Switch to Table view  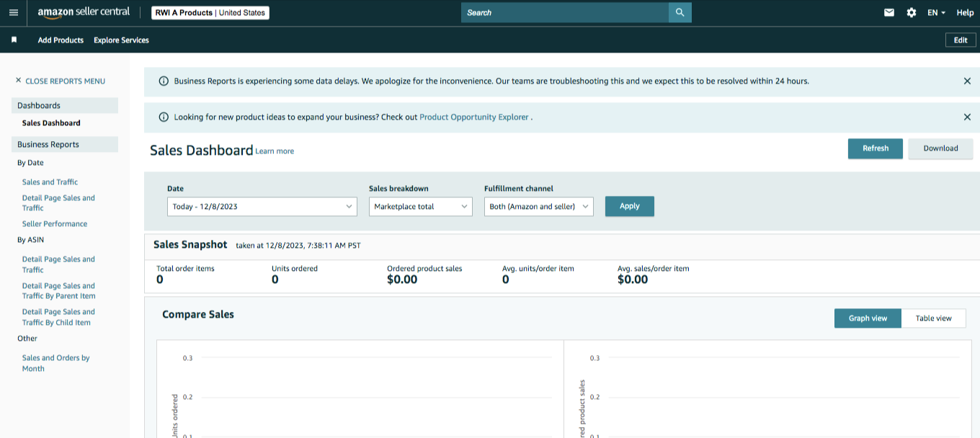933,318
